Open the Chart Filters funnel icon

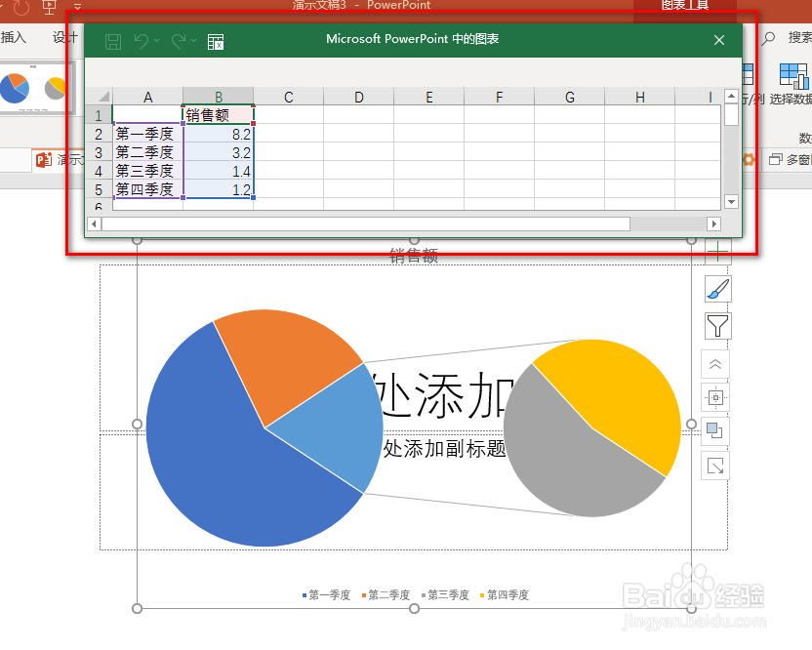716,325
